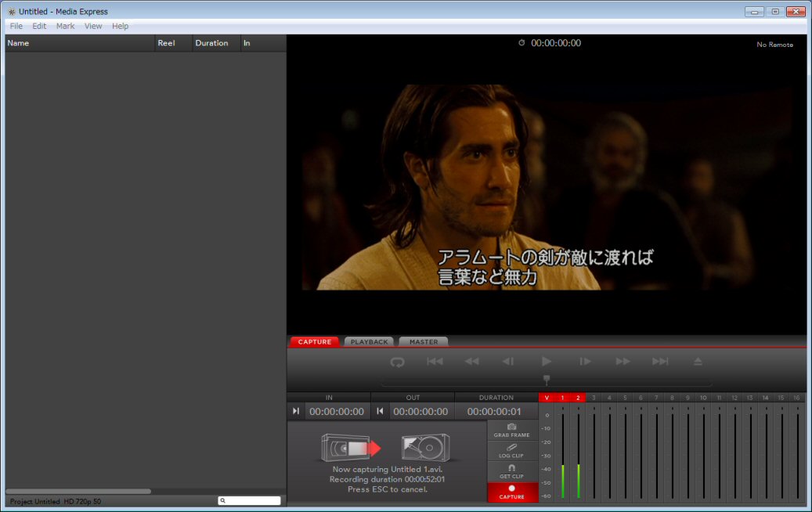812x512 pixels.
Task: Click the fast-forward transport button
Action: pos(623,362)
